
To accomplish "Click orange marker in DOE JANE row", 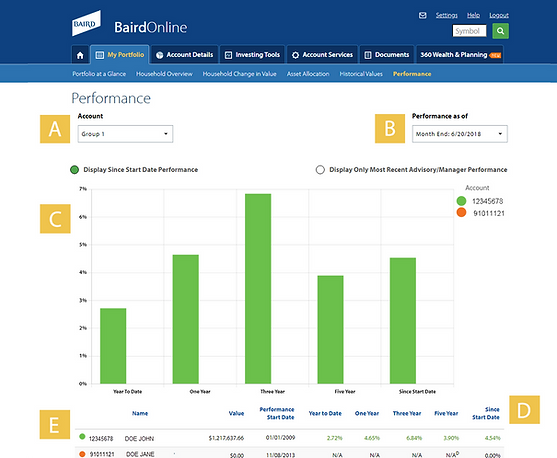I will tap(82, 454).
